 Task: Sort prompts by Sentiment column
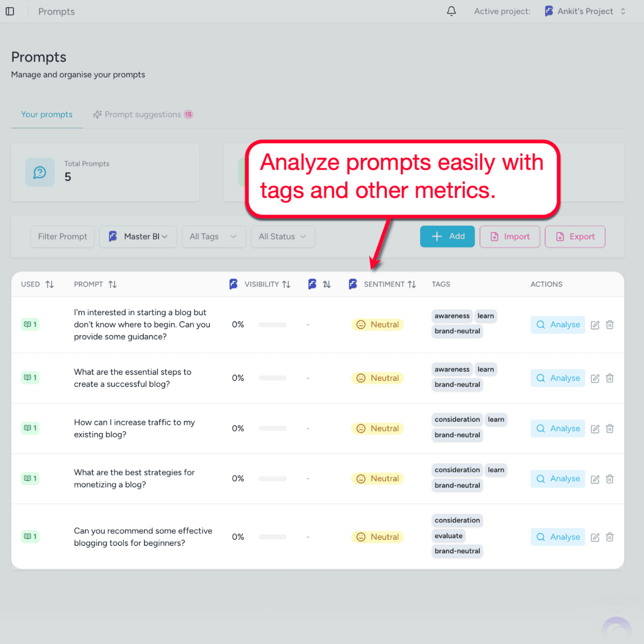(x=412, y=284)
